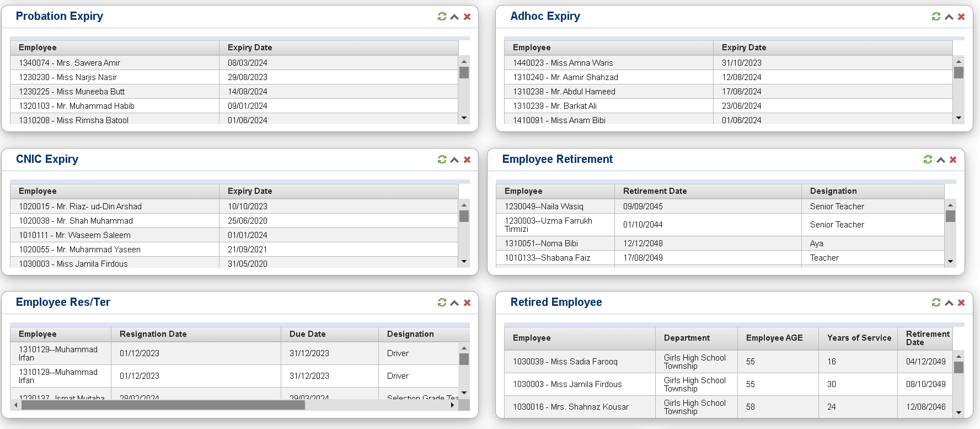980x429 pixels.
Task: Sort Probation Expiry by Expiry Date column
Action: coord(250,47)
